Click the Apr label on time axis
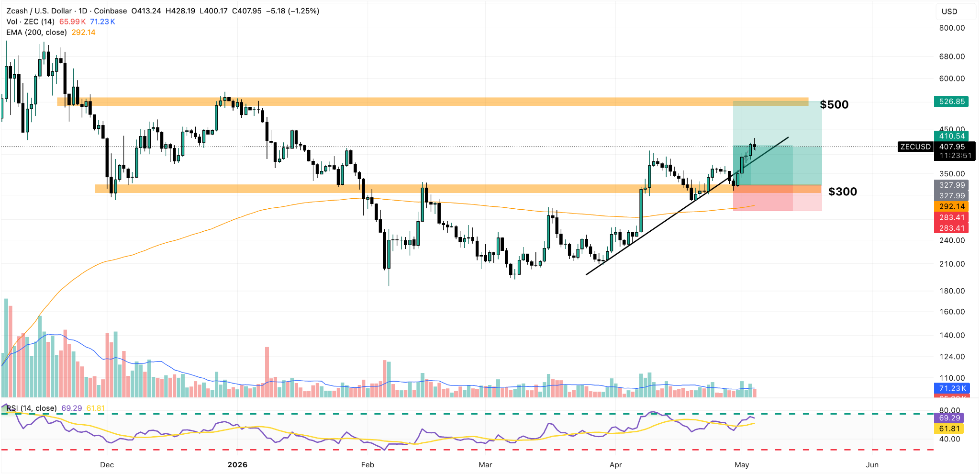The image size is (980, 474). coord(616,464)
